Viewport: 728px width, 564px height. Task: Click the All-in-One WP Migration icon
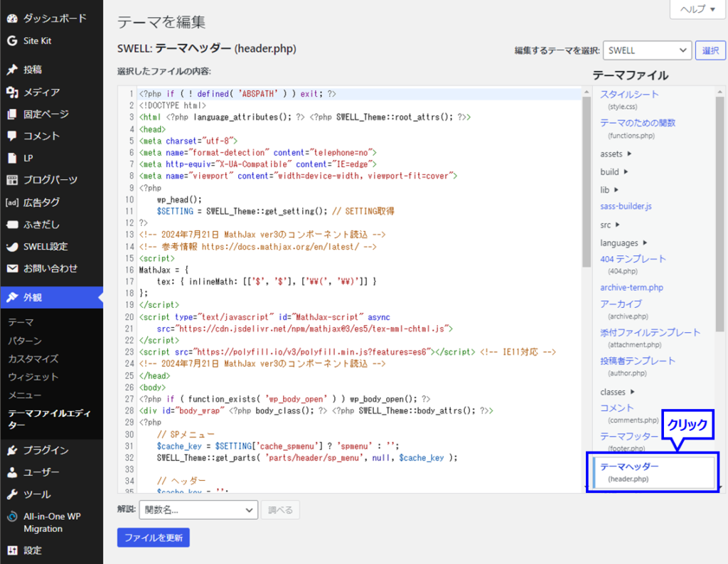click(13, 516)
